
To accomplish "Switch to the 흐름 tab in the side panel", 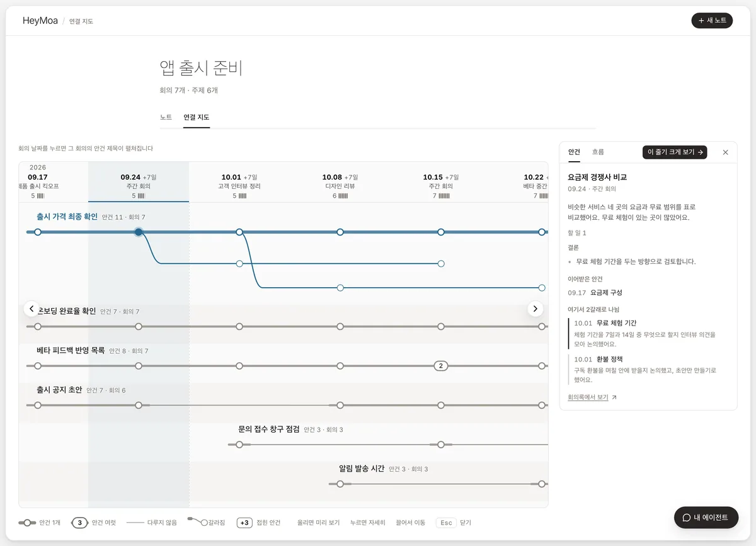I will [598, 152].
